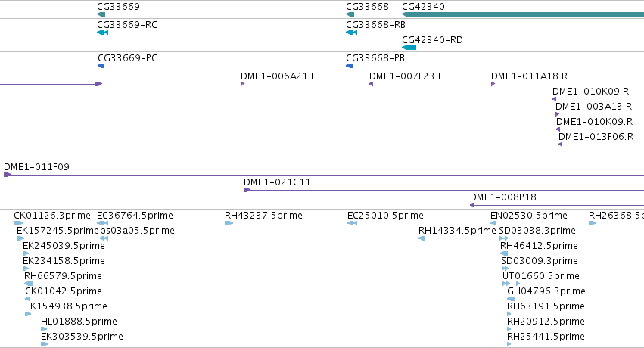Select the DME1-021C11 BAC line
The height and width of the screenshot is (348, 644).
coord(443,190)
